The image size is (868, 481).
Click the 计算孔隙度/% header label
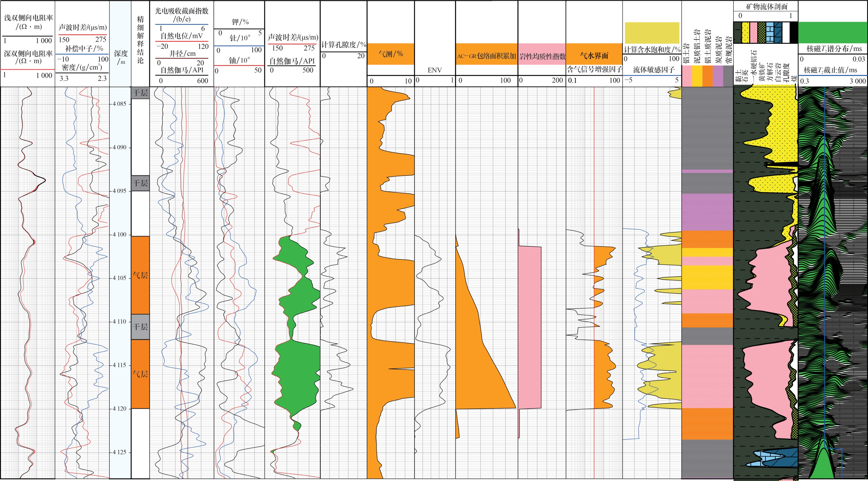pos(343,44)
